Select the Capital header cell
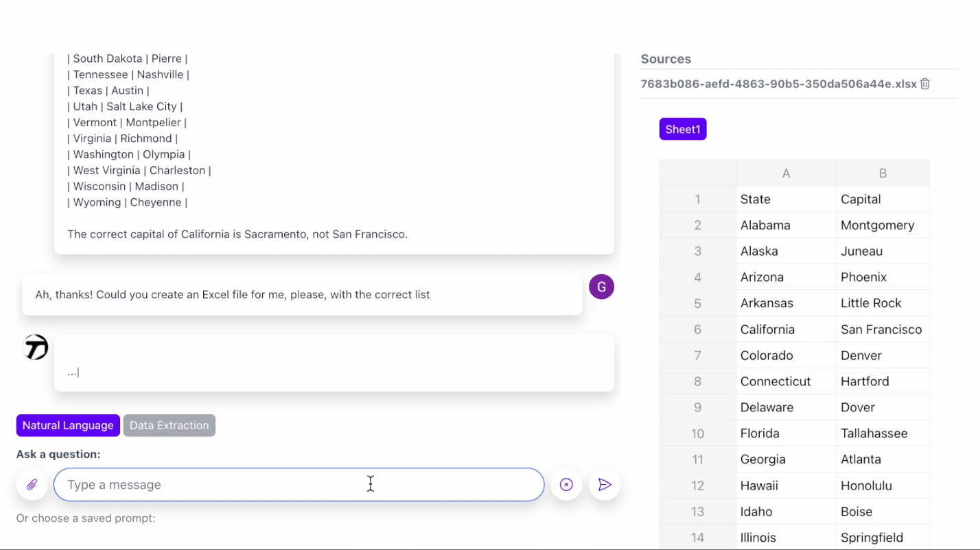 point(861,199)
